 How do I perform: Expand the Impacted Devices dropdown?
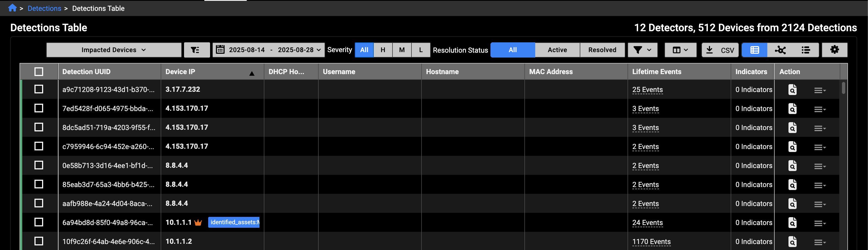114,50
